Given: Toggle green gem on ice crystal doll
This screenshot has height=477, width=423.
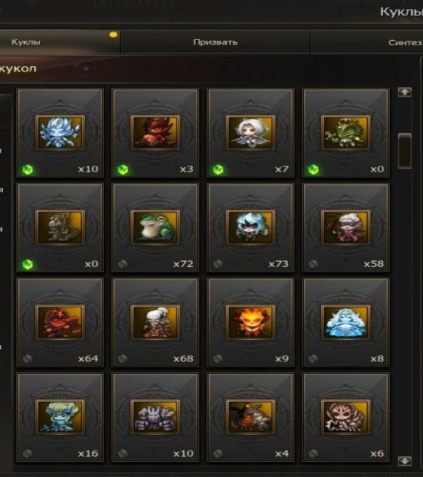Looking at the screenshot, I should pyautogui.click(x=28, y=170).
